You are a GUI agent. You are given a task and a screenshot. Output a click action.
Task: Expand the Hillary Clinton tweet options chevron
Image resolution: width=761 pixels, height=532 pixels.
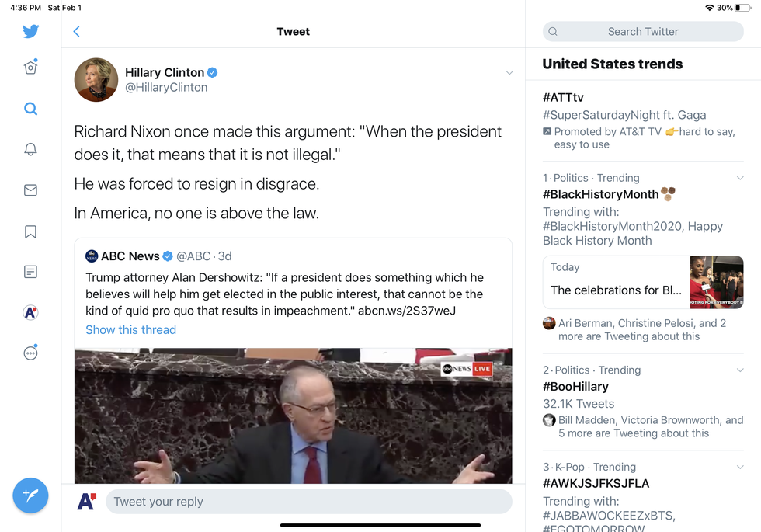click(509, 73)
